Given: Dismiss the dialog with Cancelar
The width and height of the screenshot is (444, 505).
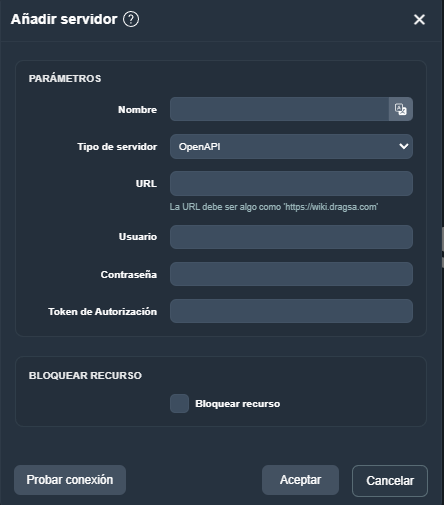Looking at the screenshot, I should [390, 481].
